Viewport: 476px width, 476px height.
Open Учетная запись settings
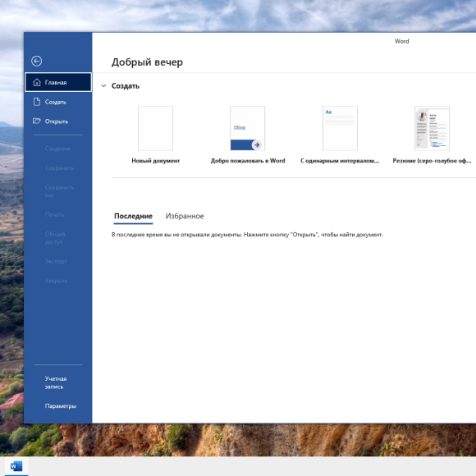click(58, 382)
